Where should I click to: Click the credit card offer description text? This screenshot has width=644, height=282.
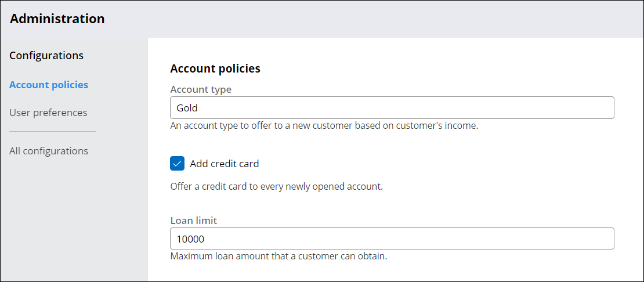click(276, 187)
